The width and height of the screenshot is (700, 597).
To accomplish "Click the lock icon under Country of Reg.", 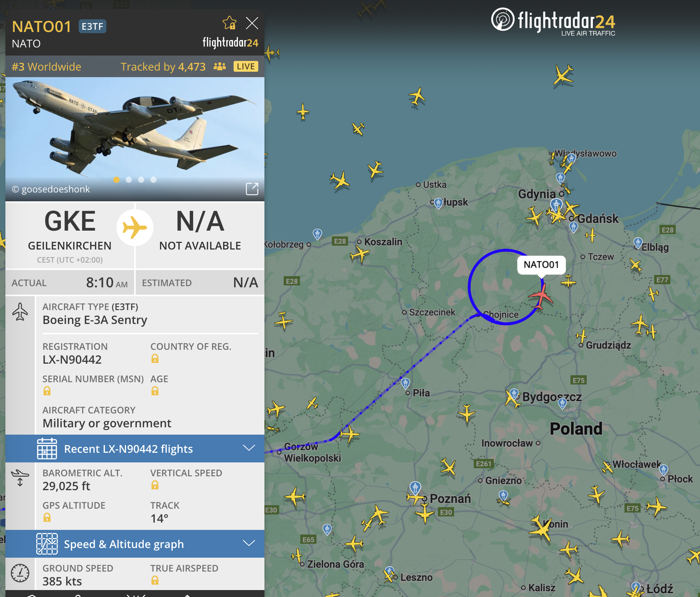I will pos(155,359).
